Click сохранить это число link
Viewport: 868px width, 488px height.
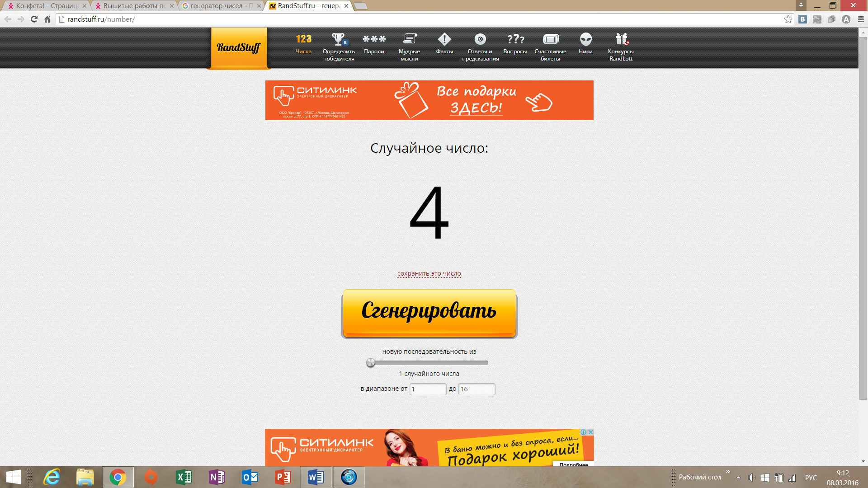coord(429,273)
